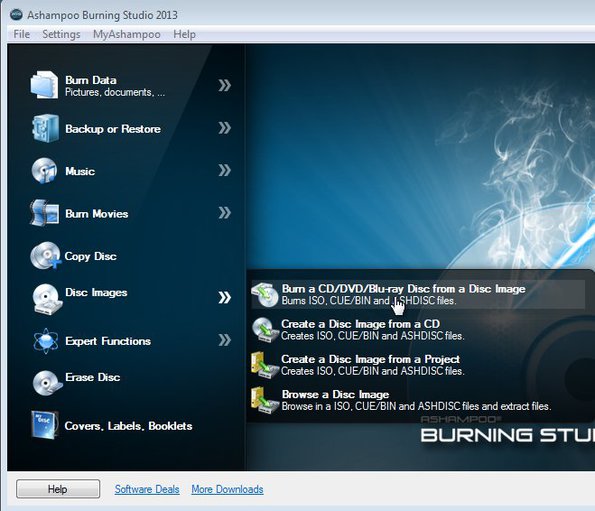Expand the Music submenu arrows

224,170
